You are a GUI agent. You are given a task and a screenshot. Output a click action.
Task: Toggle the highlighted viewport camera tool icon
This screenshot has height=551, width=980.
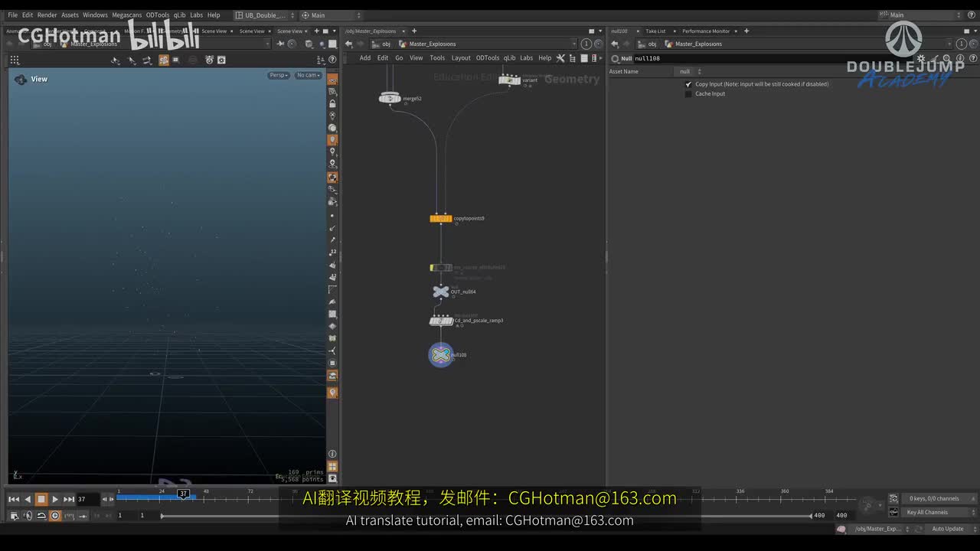point(164,60)
